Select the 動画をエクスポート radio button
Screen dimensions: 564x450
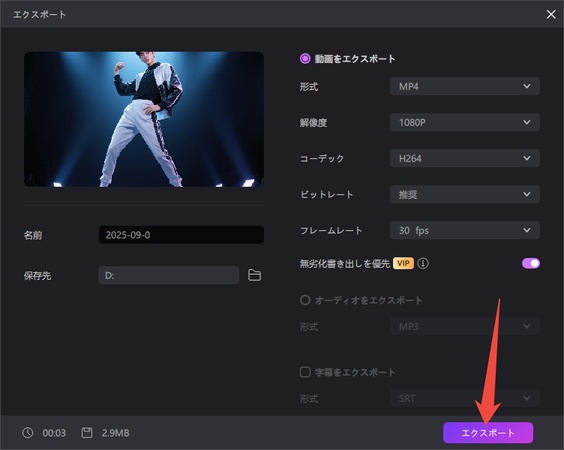click(305, 59)
